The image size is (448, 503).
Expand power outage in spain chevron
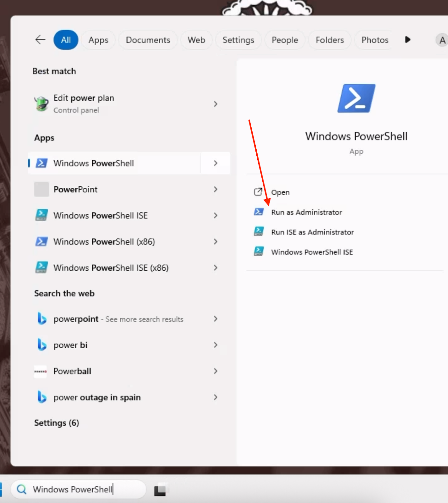(x=216, y=397)
